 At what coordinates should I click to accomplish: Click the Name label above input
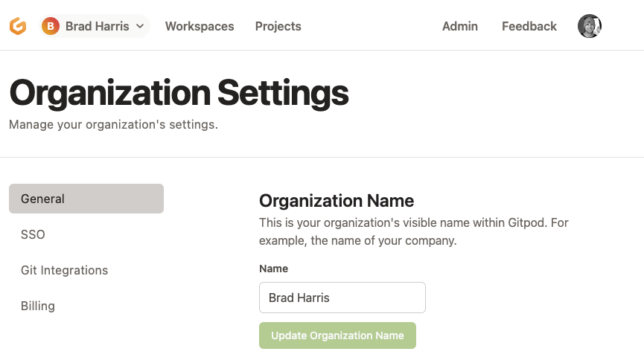(273, 269)
